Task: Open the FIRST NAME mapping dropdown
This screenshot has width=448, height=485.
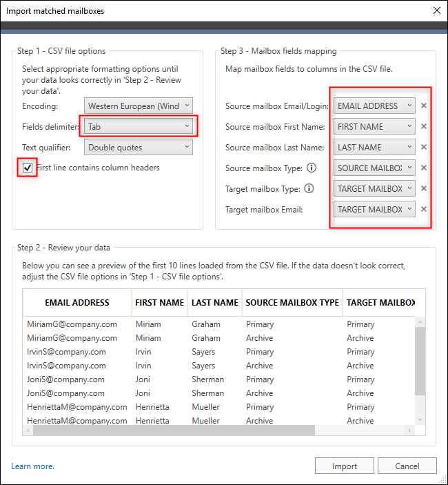Action: [x=374, y=126]
